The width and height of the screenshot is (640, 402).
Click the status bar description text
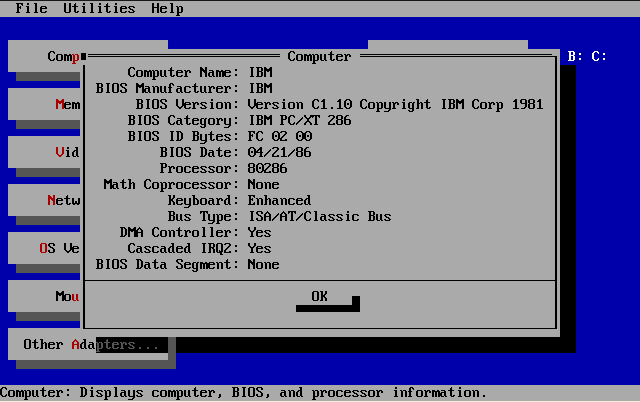244,393
